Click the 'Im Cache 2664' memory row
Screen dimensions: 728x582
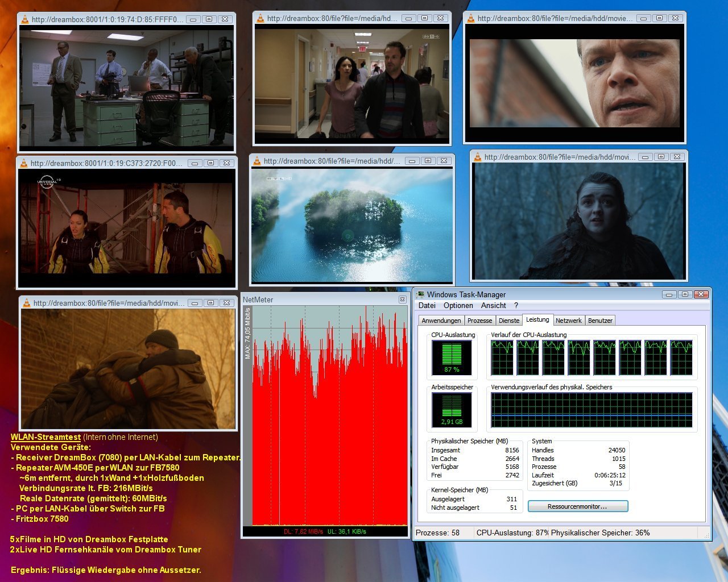coord(475,459)
